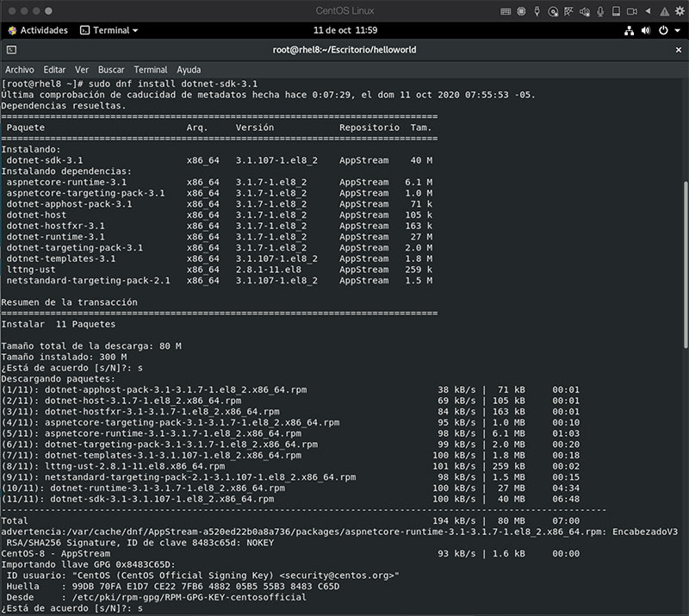Open the Terminal menu in menu bar
Viewport: 689px width, 616px height.
(x=150, y=70)
